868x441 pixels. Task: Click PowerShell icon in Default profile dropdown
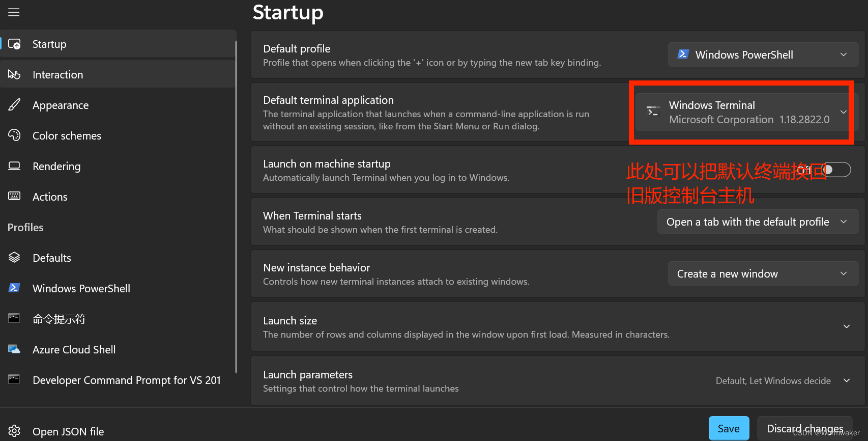[683, 54]
